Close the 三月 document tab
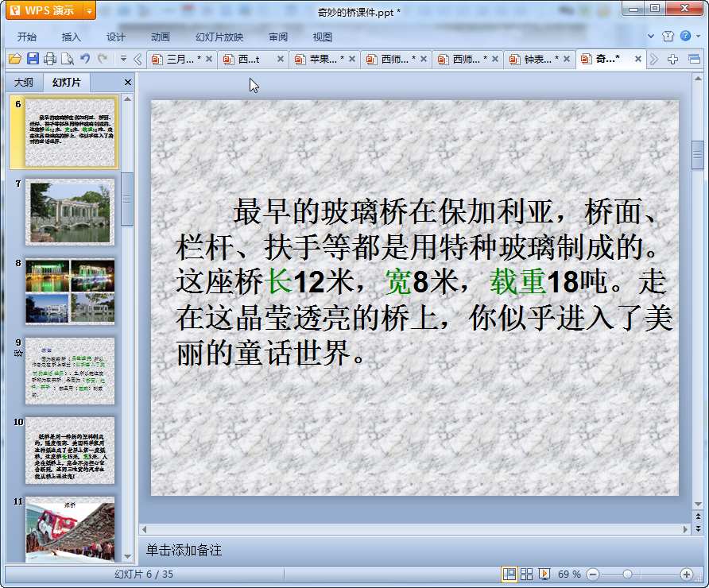709x588 pixels. coord(209,59)
